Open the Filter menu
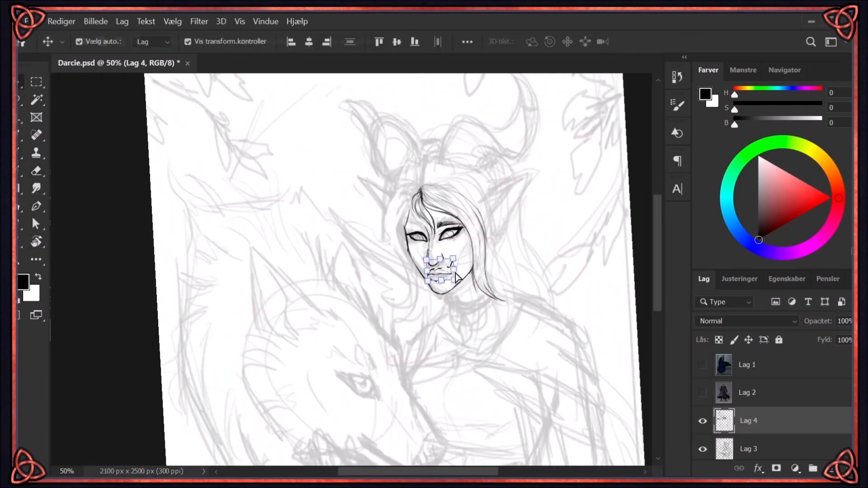868x488 pixels. pyautogui.click(x=199, y=21)
